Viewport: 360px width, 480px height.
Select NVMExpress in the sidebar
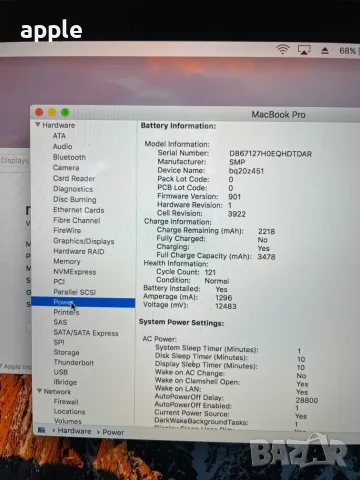pyautogui.click(x=75, y=272)
